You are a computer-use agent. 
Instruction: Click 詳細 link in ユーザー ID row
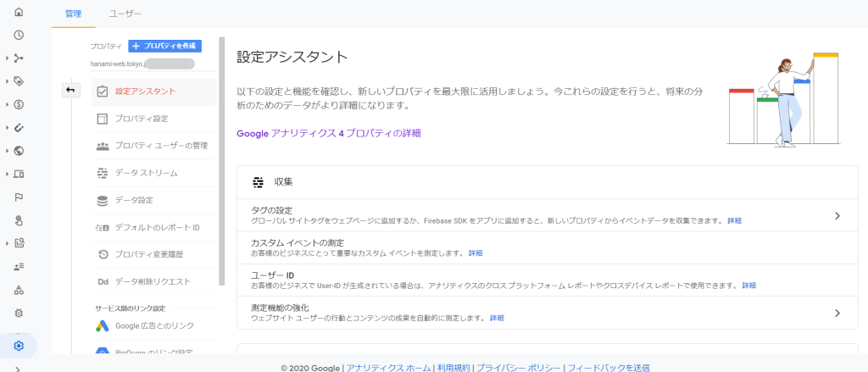click(749, 286)
